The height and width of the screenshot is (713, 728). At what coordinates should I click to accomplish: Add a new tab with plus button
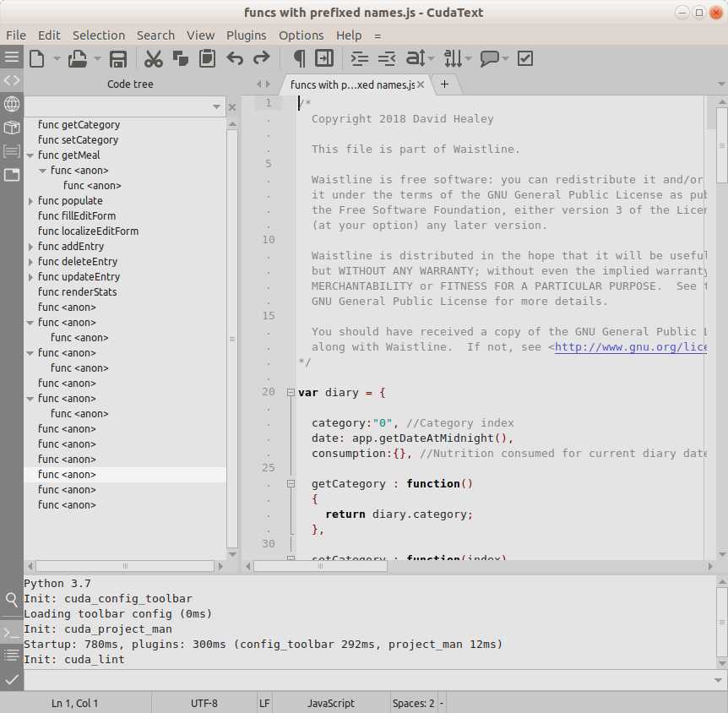(x=444, y=84)
